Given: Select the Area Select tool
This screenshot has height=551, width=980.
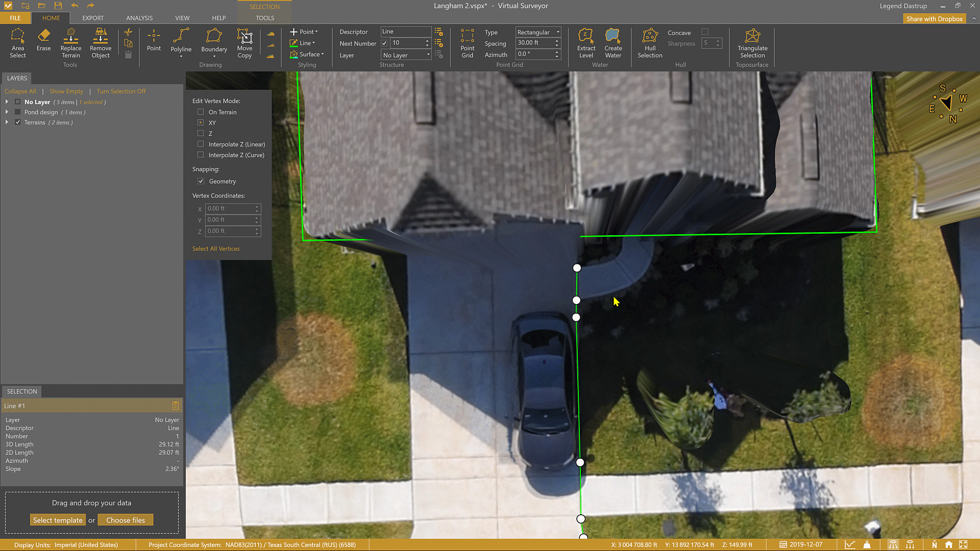Looking at the screenshot, I should [17, 43].
